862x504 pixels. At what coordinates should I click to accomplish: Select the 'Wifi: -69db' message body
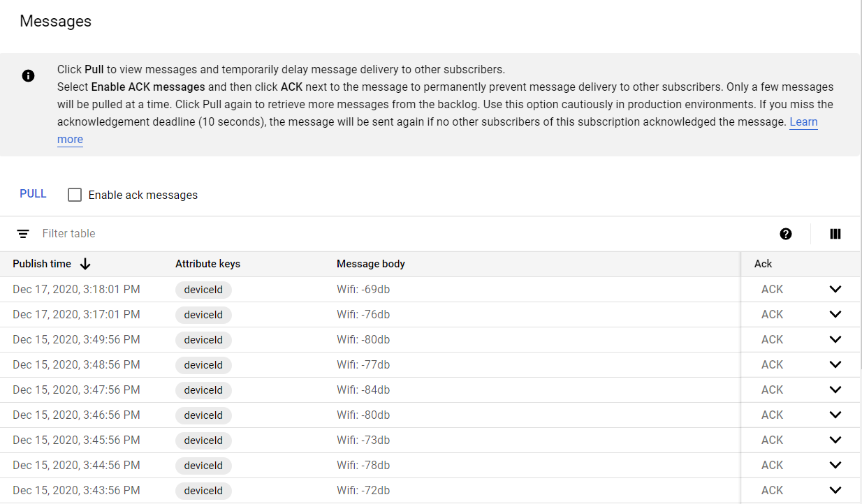coord(363,290)
